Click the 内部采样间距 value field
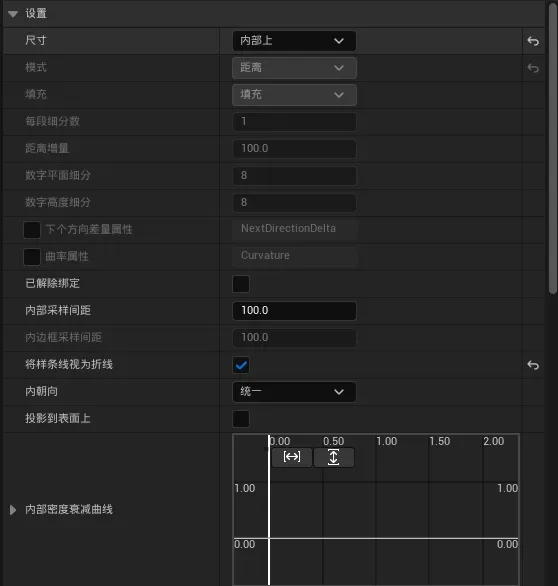The width and height of the screenshot is (558, 586). (x=294, y=311)
